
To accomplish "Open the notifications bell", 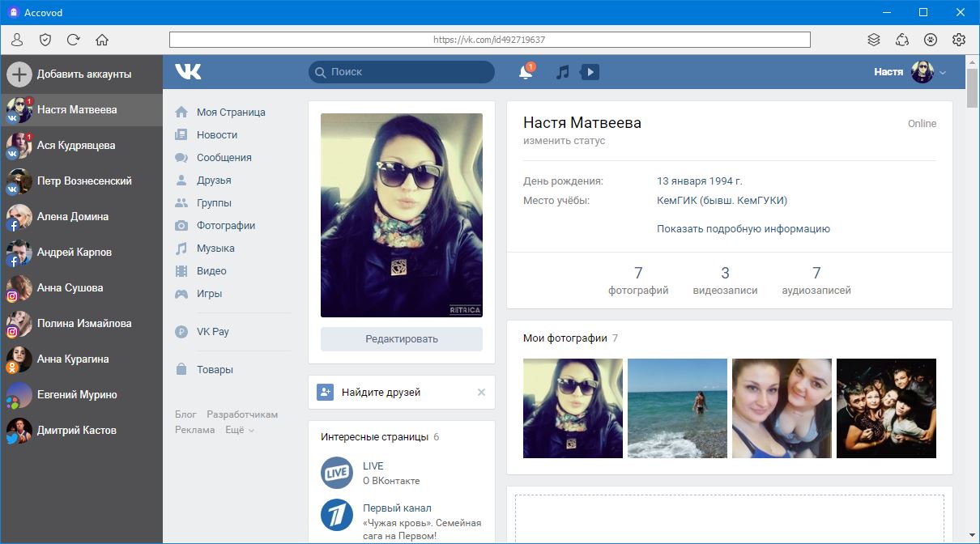I will 526,72.
